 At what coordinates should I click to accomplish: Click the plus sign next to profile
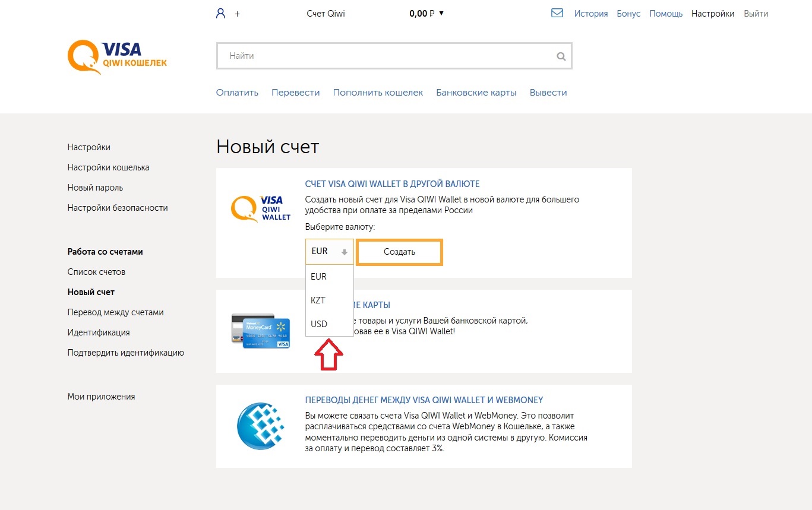click(237, 14)
